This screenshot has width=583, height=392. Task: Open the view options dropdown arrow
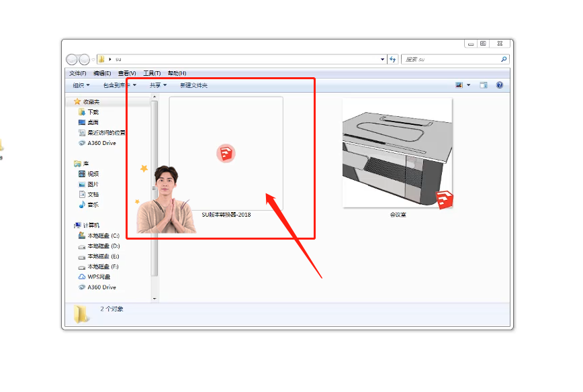tap(469, 85)
